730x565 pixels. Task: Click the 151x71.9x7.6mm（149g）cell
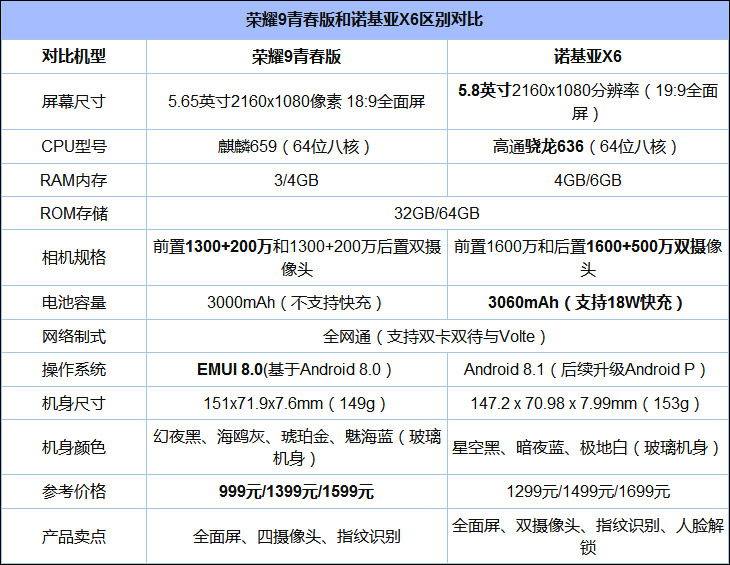(297, 403)
